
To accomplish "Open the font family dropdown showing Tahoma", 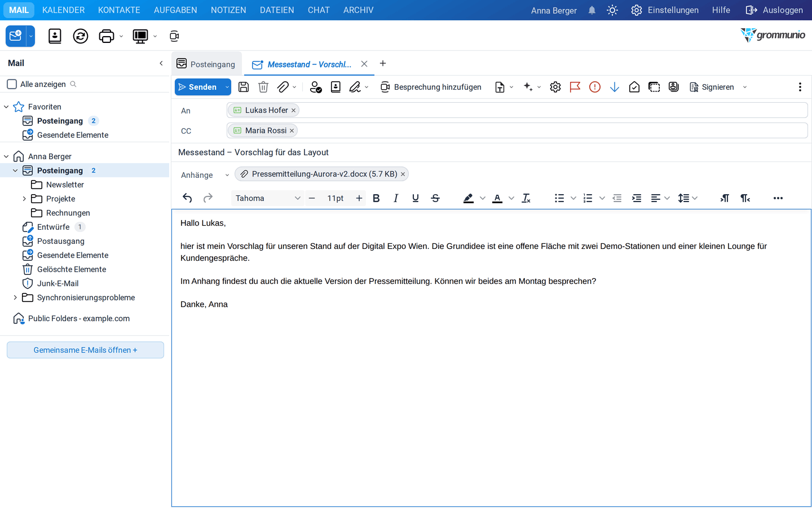I will (x=268, y=198).
